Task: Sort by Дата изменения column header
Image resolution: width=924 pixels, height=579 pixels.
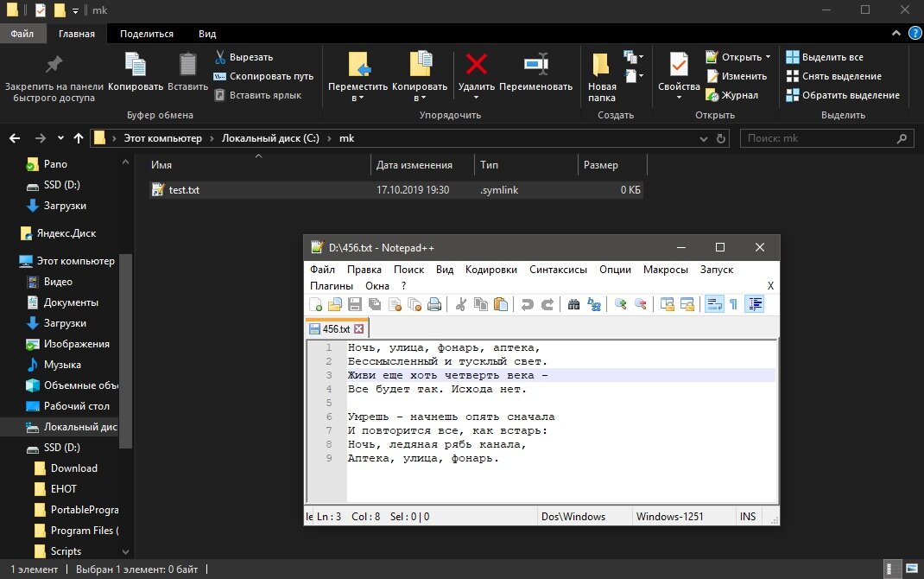Action: point(415,165)
